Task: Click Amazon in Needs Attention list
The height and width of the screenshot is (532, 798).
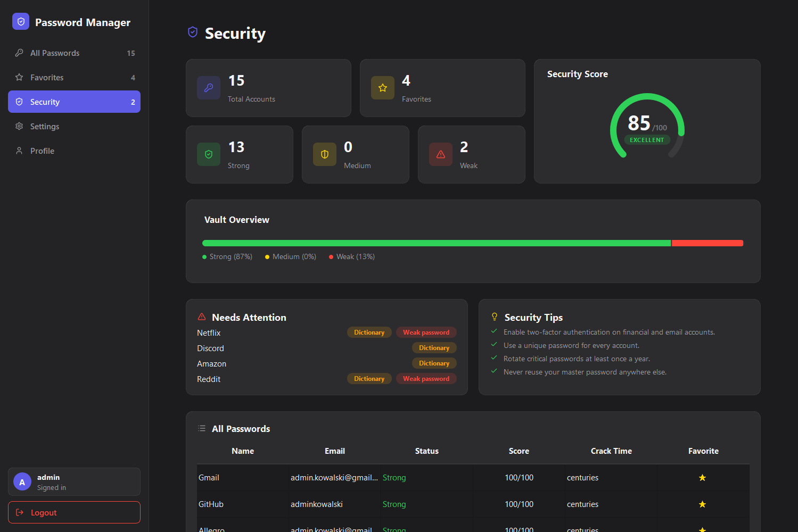Action: click(x=211, y=363)
